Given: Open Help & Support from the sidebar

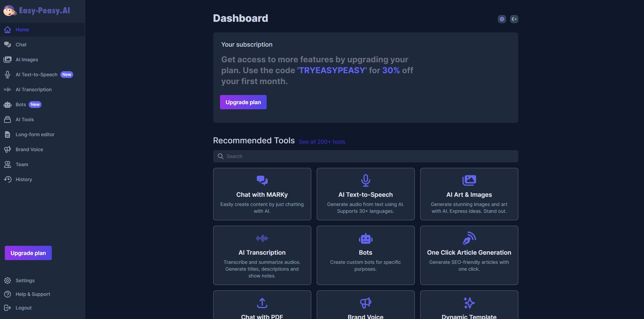Looking at the screenshot, I should click(x=43, y=294).
